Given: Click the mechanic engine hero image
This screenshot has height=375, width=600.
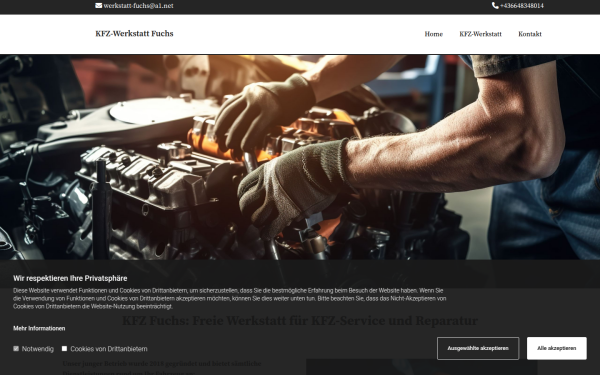Looking at the screenshot, I should point(300,157).
